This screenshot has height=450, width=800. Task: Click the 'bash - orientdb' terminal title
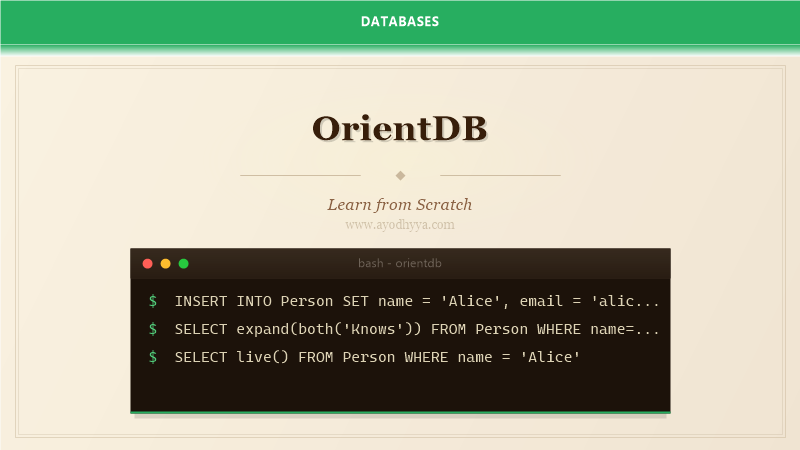(400, 263)
